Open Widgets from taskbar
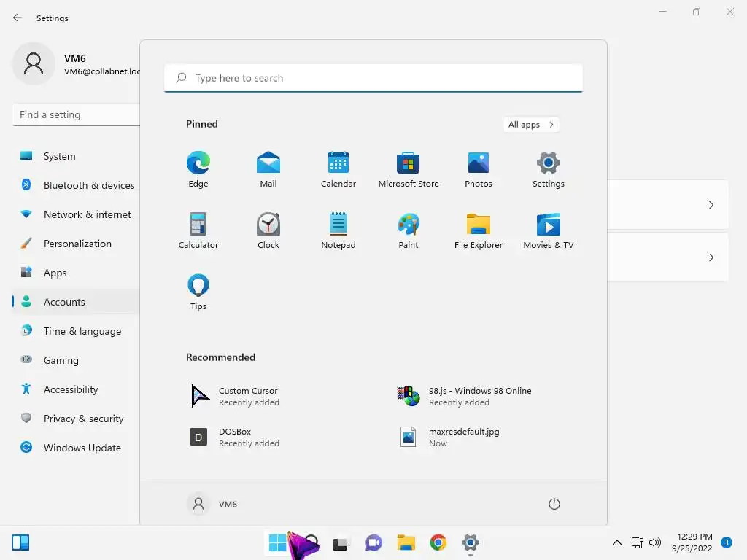Image resolution: width=747 pixels, height=560 pixels. click(x=20, y=542)
